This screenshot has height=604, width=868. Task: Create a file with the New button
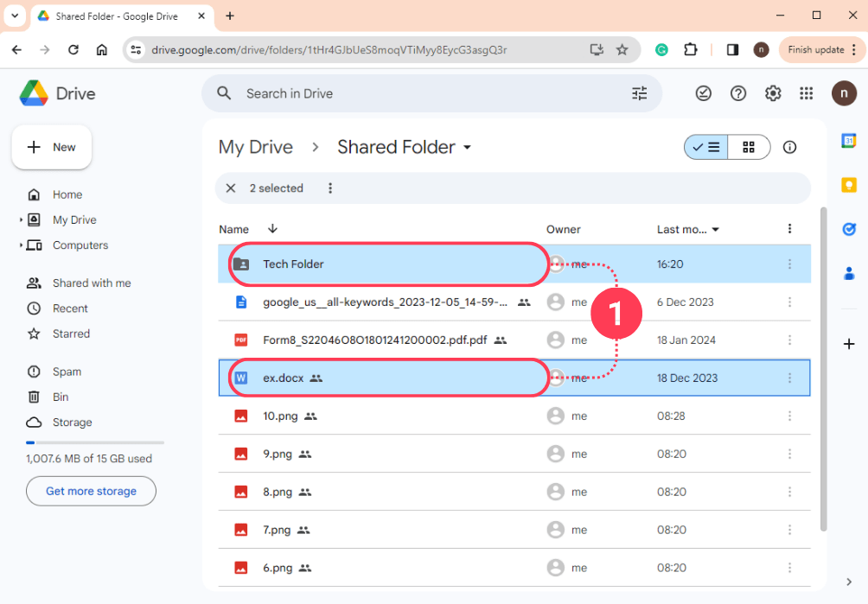pos(51,147)
